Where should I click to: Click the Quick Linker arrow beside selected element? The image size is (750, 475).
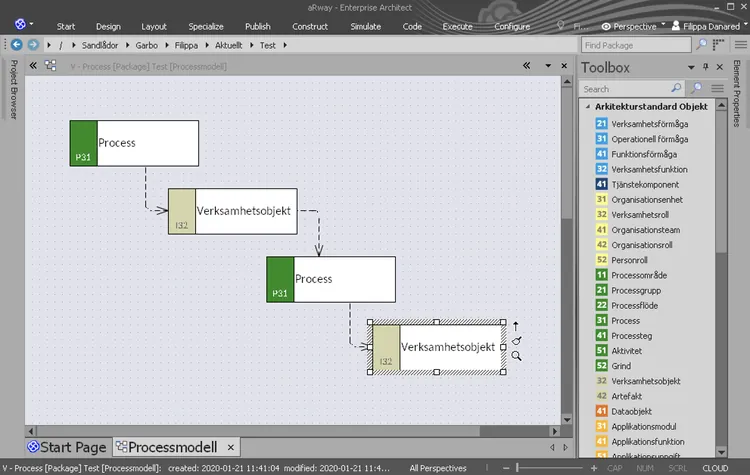tap(516, 325)
